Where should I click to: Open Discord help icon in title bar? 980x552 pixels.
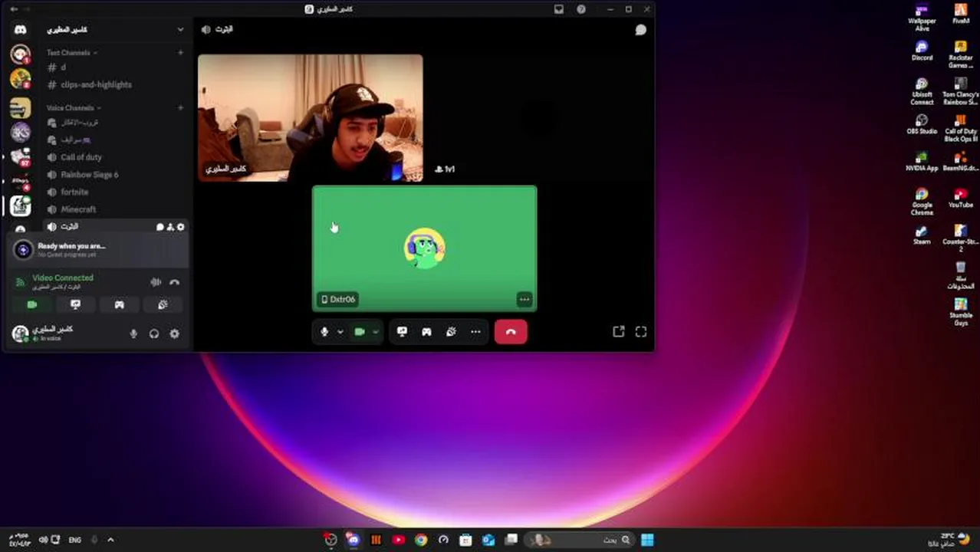click(581, 9)
